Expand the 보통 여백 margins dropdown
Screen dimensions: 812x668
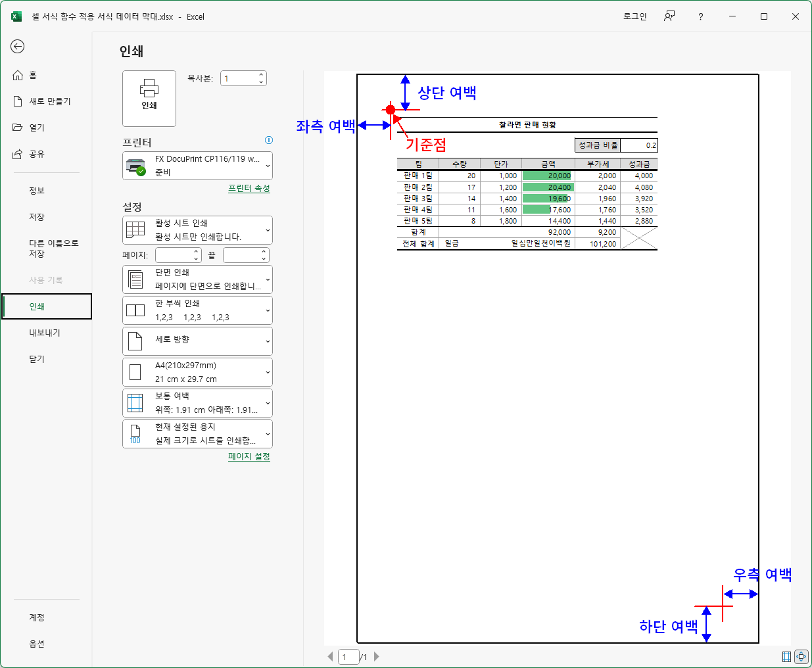[197, 403]
